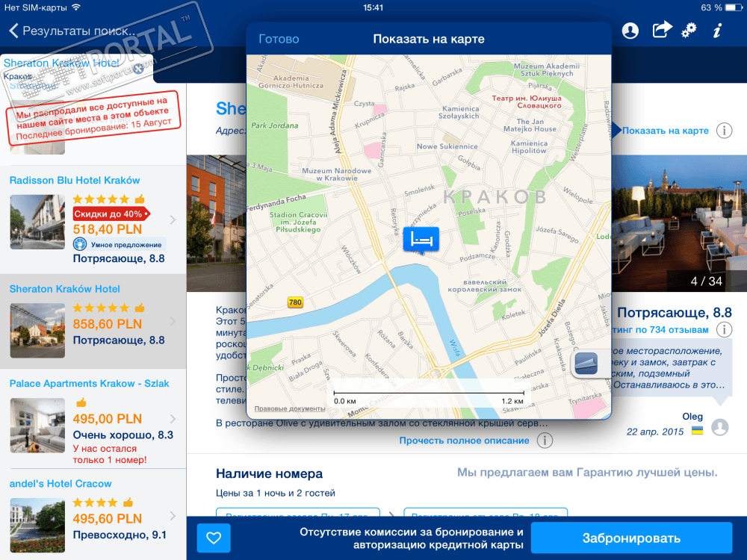
Task: Tap the Наличие номера heading
Action: pos(269,474)
